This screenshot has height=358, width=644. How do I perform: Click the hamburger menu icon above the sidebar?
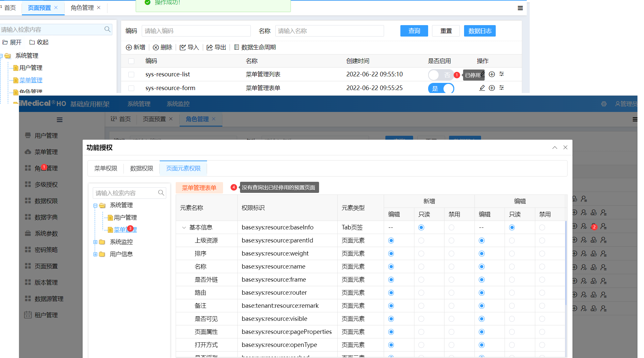click(59, 120)
